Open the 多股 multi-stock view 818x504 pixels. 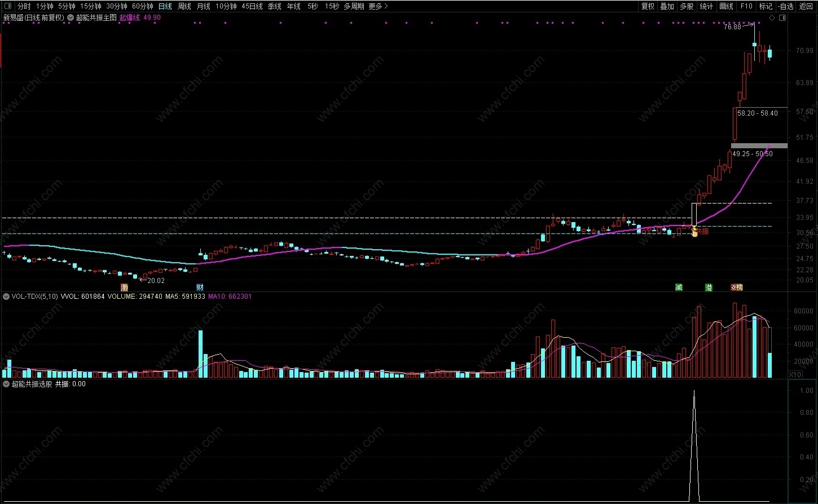[x=687, y=7]
